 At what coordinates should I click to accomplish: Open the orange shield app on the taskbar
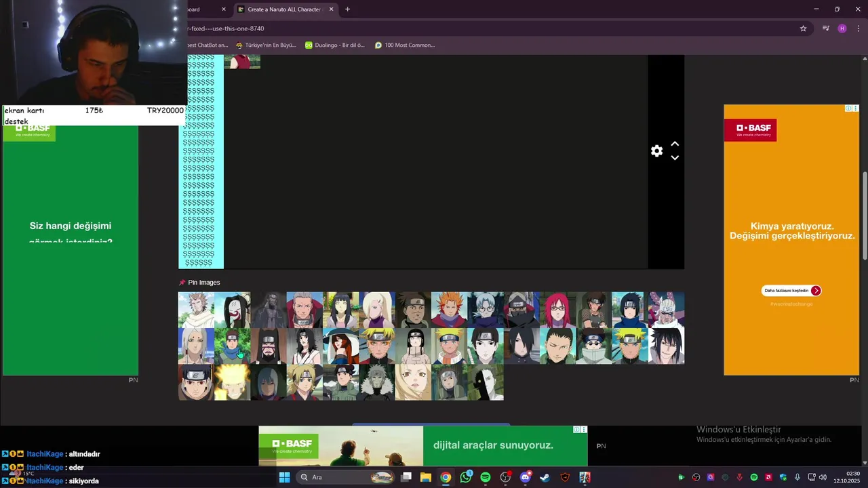tap(565, 477)
